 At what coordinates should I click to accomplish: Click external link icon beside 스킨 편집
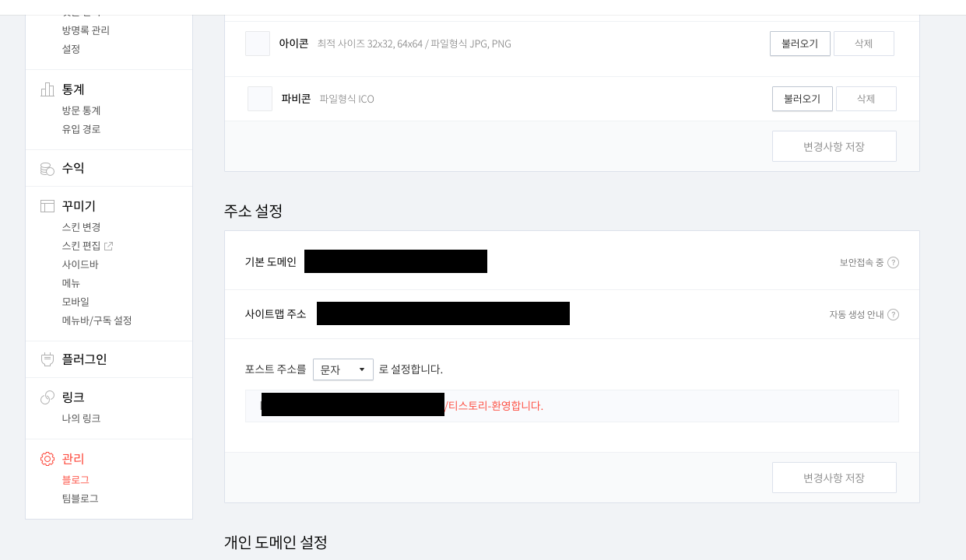109,246
